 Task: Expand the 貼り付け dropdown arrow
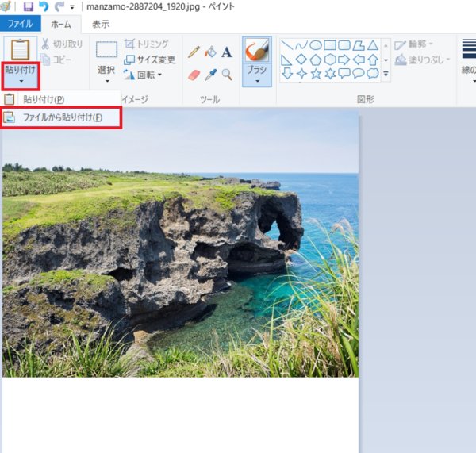[x=21, y=81]
